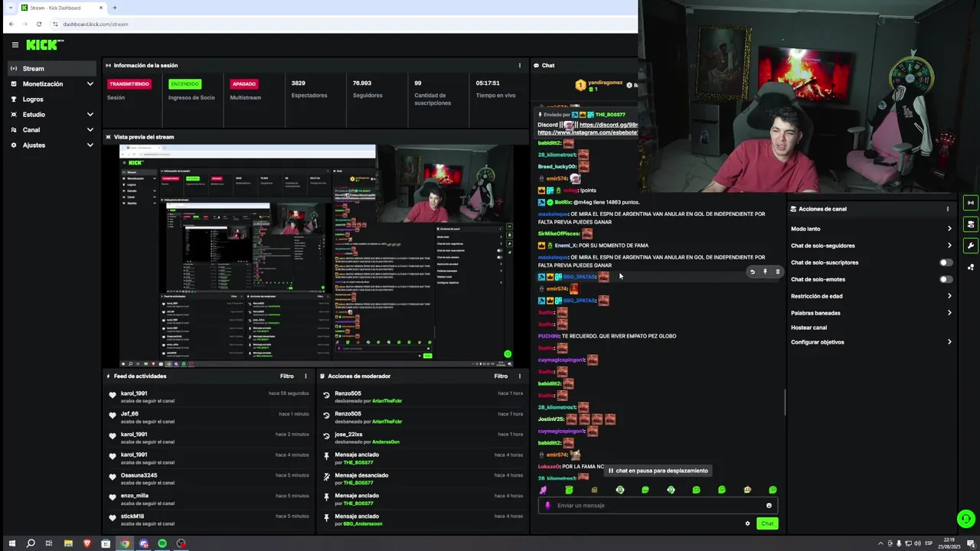Open the moderator actions Filtro
The image size is (980, 551).
pyautogui.click(x=501, y=377)
